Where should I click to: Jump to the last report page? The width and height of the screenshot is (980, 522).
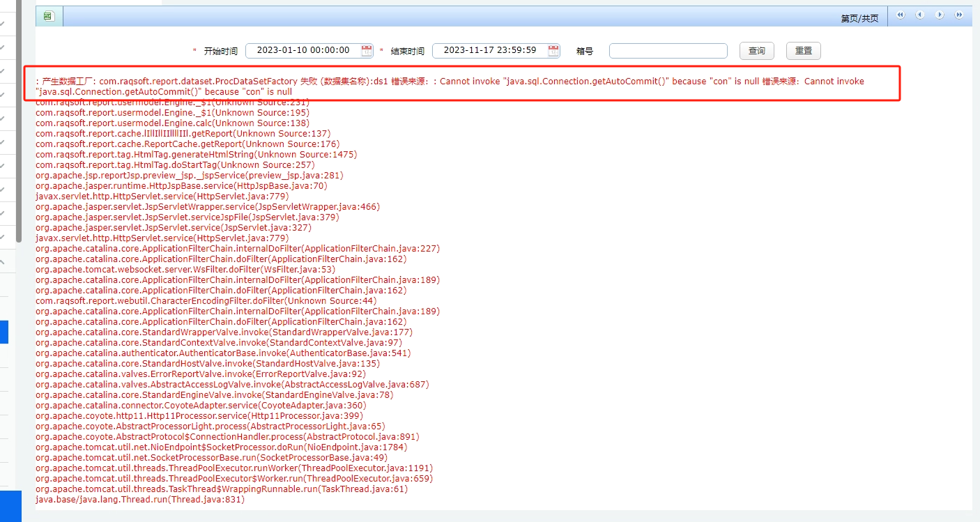tap(959, 15)
